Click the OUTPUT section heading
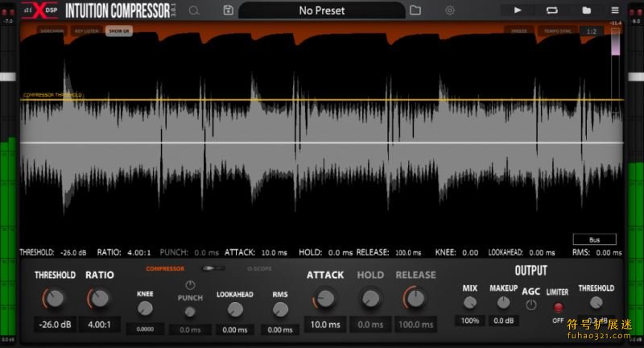The width and height of the screenshot is (644, 348). point(530,271)
